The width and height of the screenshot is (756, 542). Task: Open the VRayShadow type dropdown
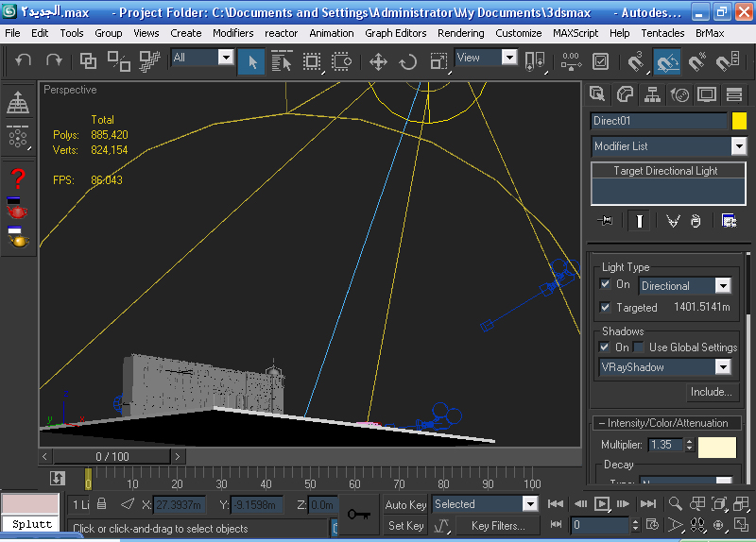723,367
